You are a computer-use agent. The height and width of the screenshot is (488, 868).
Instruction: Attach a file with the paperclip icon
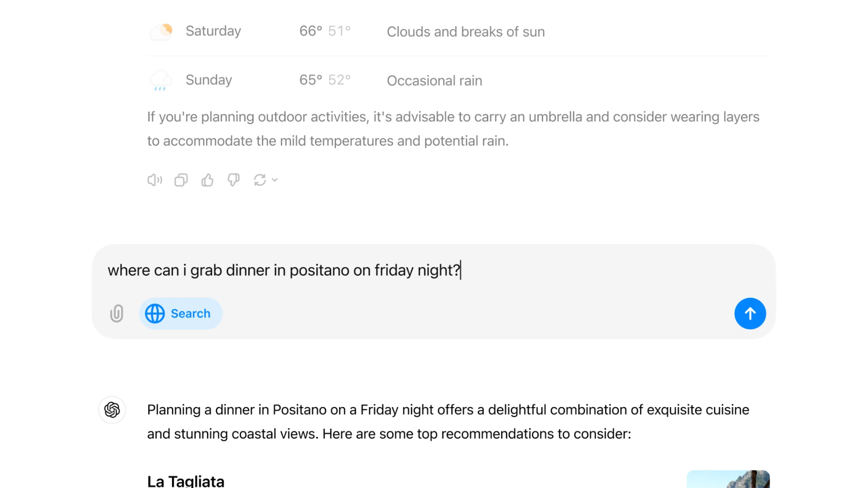coord(117,313)
